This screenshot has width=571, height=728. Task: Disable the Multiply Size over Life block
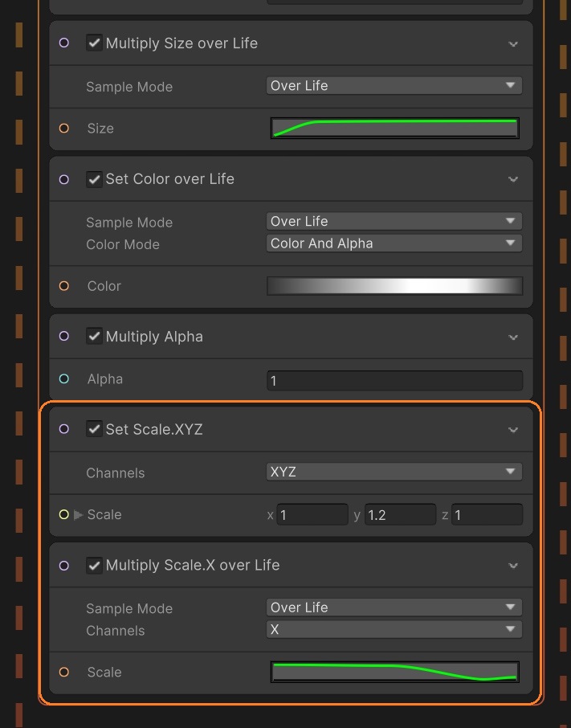(x=94, y=43)
